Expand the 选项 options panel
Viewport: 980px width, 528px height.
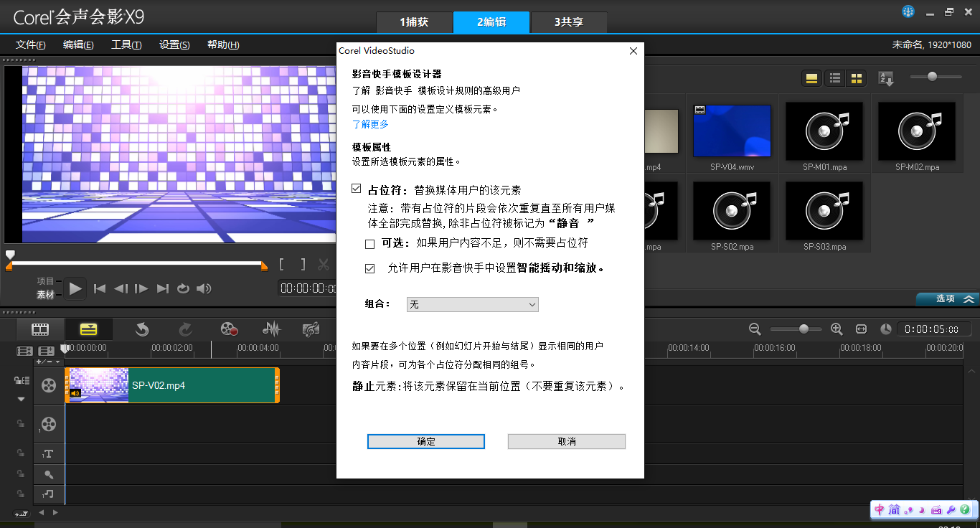click(948, 298)
